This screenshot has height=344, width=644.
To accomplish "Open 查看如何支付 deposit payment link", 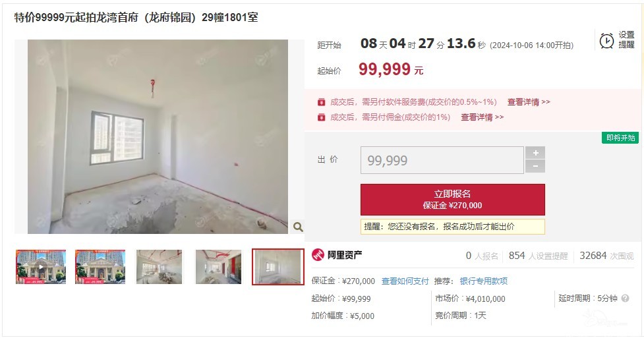I will click(405, 281).
